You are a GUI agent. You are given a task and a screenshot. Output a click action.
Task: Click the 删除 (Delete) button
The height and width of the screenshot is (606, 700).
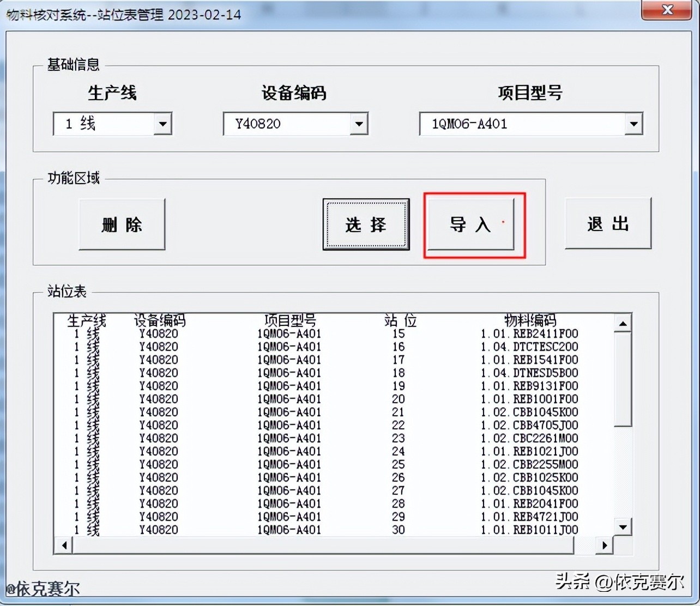pyautogui.click(x=122, y=223)
